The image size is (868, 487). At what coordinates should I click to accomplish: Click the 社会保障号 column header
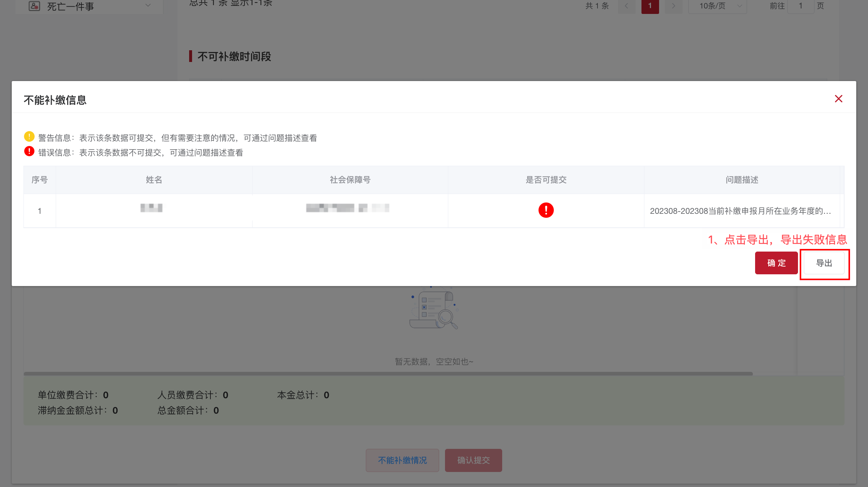(x=349, y=180)
